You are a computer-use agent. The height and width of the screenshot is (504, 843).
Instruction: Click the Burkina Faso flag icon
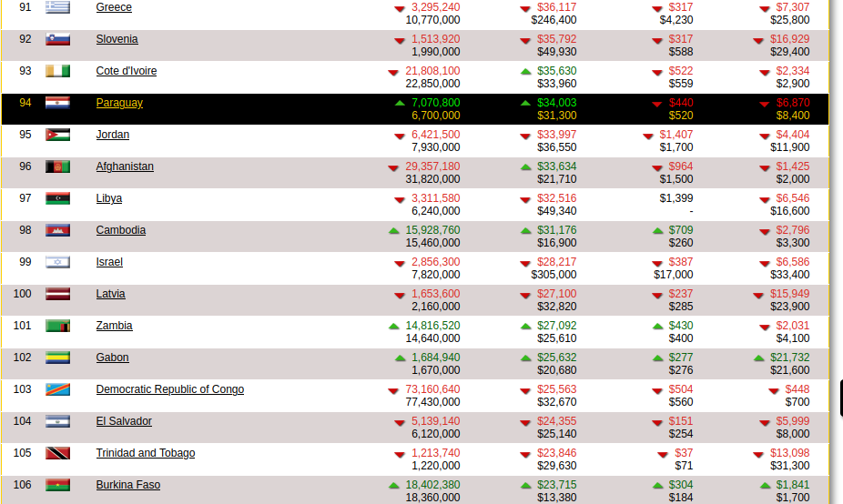(57, 485)
